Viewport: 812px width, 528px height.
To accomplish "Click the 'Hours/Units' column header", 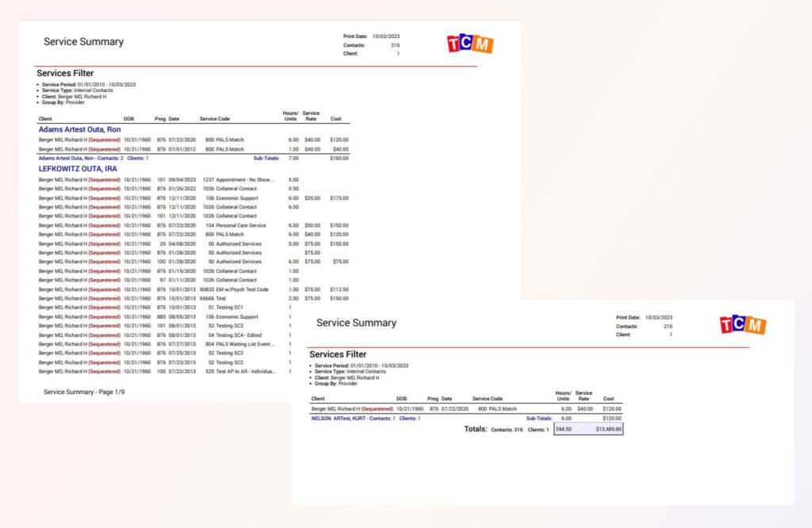I will (x=289, y=116).
